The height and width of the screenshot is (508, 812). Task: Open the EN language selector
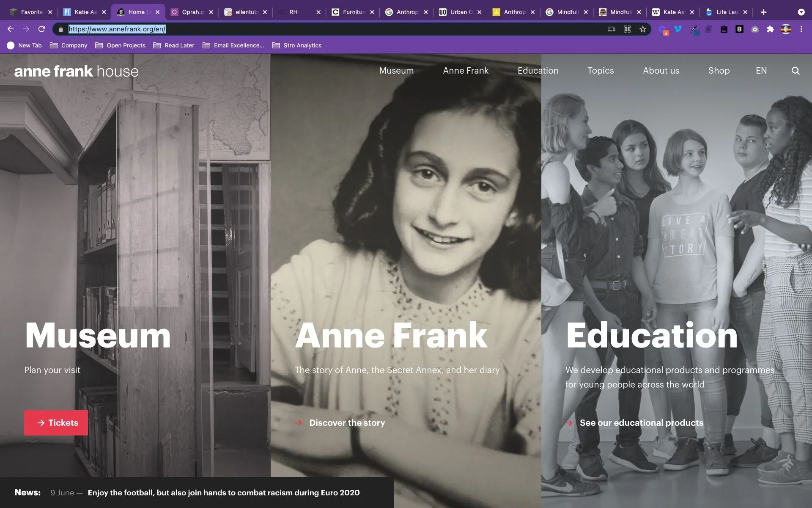click(761, 71)
